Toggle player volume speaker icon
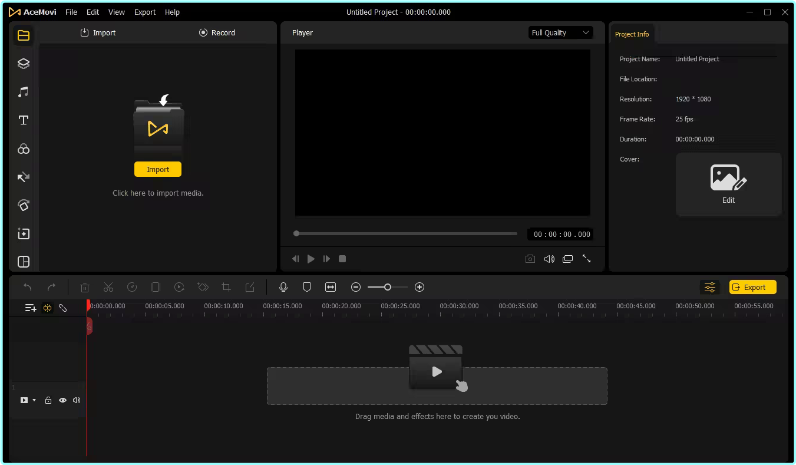Viewport: 796px width, 465px height. coord(549,259)
